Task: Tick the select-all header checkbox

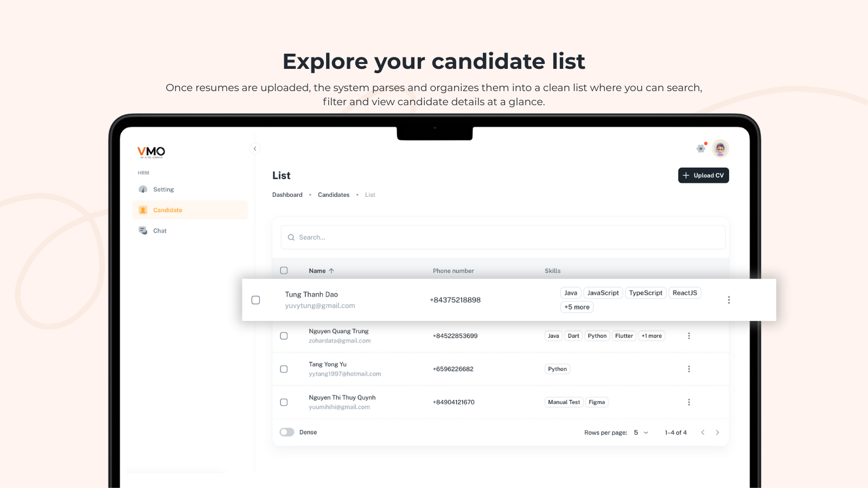Action: pos(284,271)
